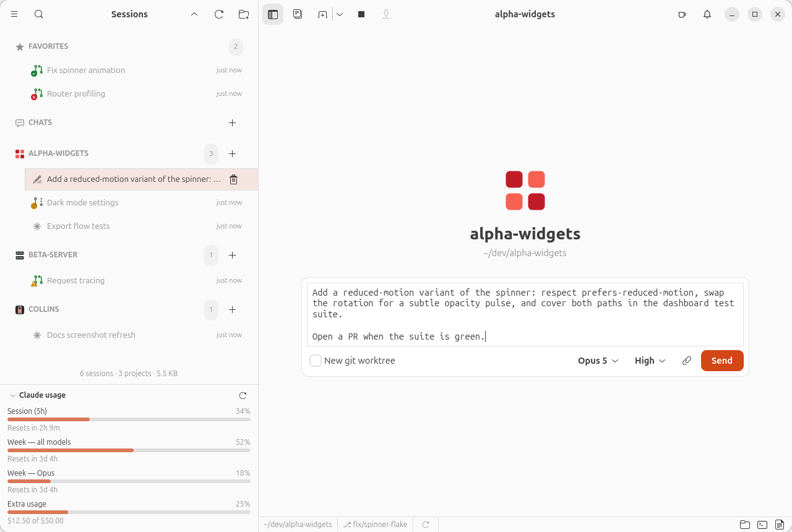Open the hamburger menu in sidebar
The width and height of the screenshot is (792, 532).
(x=14, y=14)
